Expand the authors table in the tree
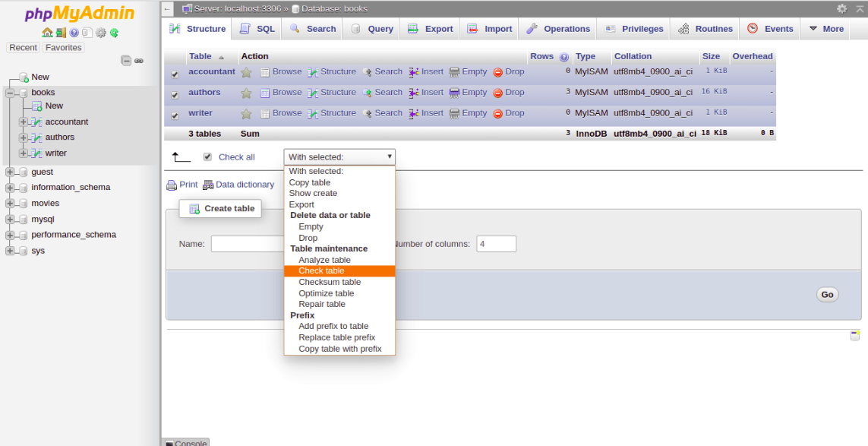This screenshot has height=446, width=868. tap(24, 138)
